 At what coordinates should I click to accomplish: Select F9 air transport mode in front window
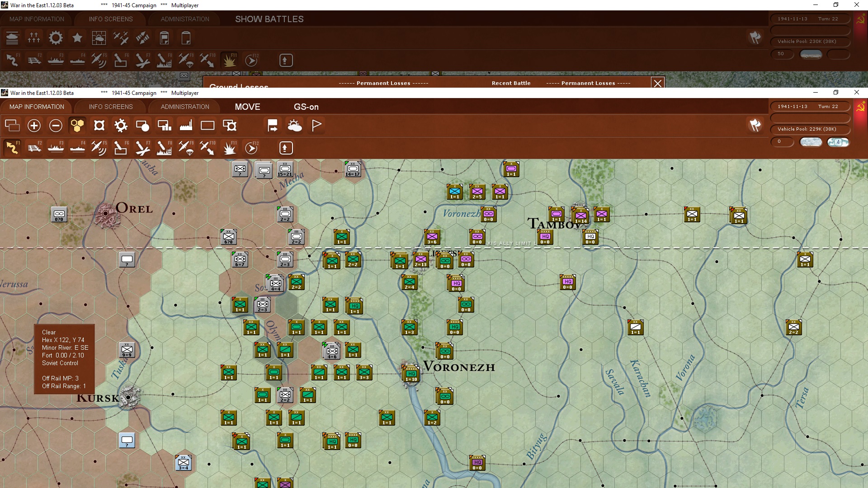coord(186,148)
